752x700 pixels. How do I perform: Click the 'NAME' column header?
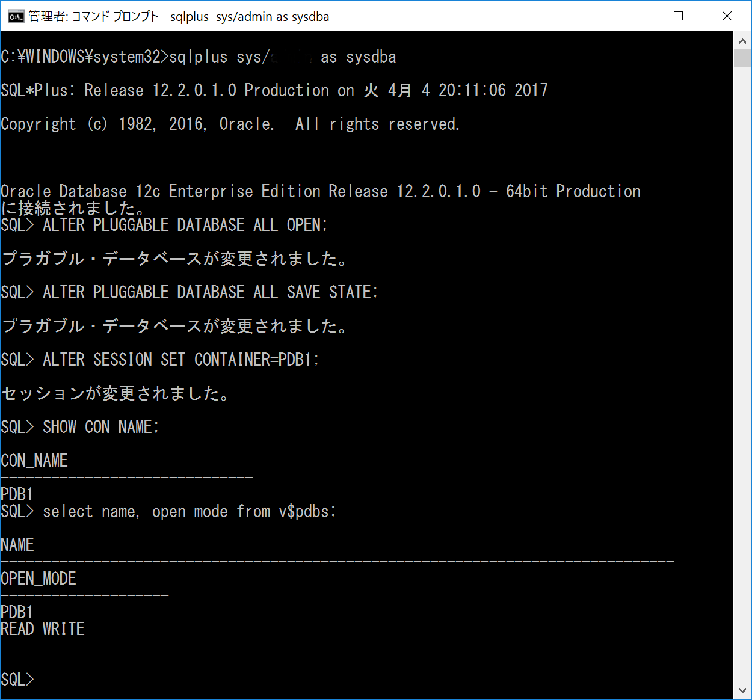coord(17,545)
